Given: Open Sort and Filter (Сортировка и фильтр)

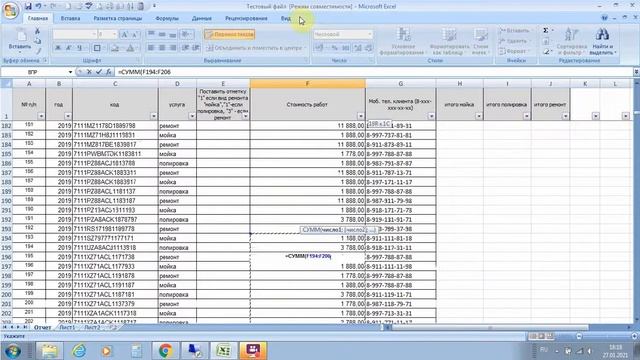Looking at the screenshot, I should [571, 42].
